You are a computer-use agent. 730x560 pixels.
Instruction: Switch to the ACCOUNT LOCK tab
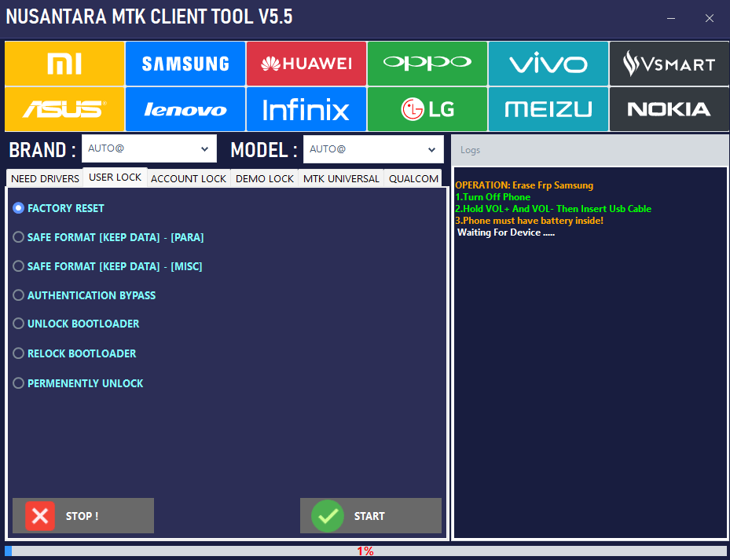(x=188, y=178)
